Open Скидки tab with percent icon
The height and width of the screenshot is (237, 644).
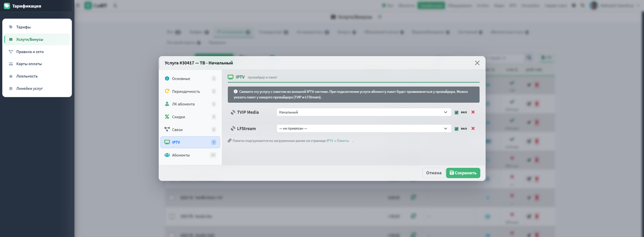190,117
